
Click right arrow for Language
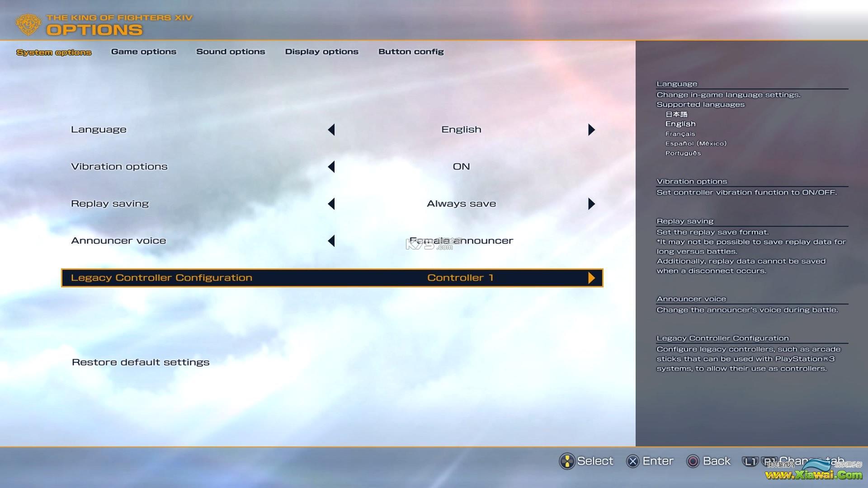(591, 130)
